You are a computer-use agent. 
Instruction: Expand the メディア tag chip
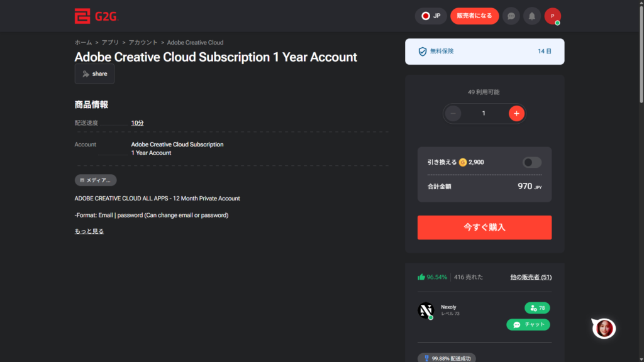tap(96, 180)
